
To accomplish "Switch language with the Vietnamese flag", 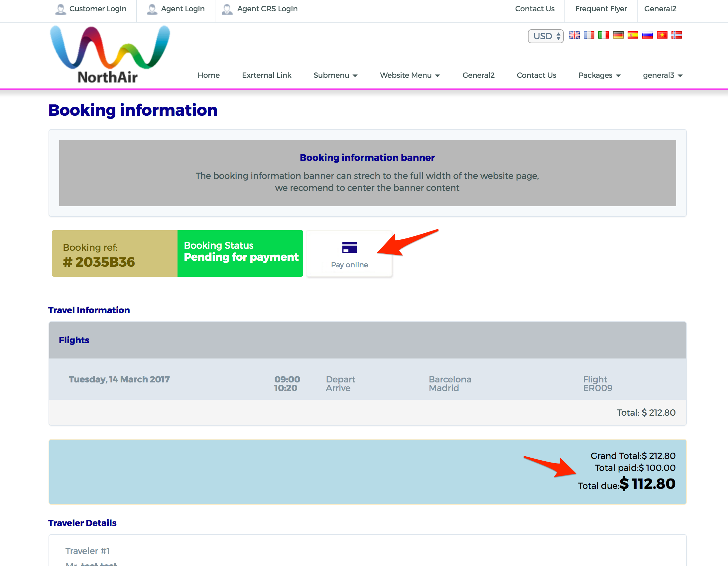I will 662,35.
